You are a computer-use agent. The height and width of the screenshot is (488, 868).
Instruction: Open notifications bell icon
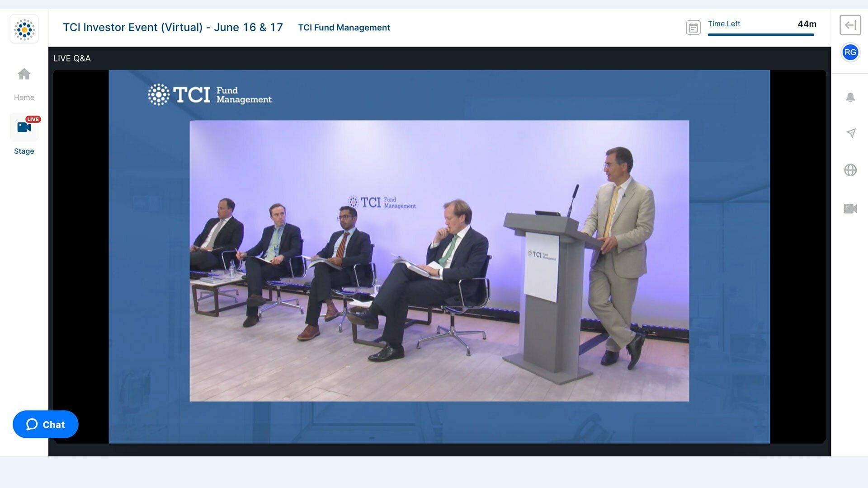850,97
